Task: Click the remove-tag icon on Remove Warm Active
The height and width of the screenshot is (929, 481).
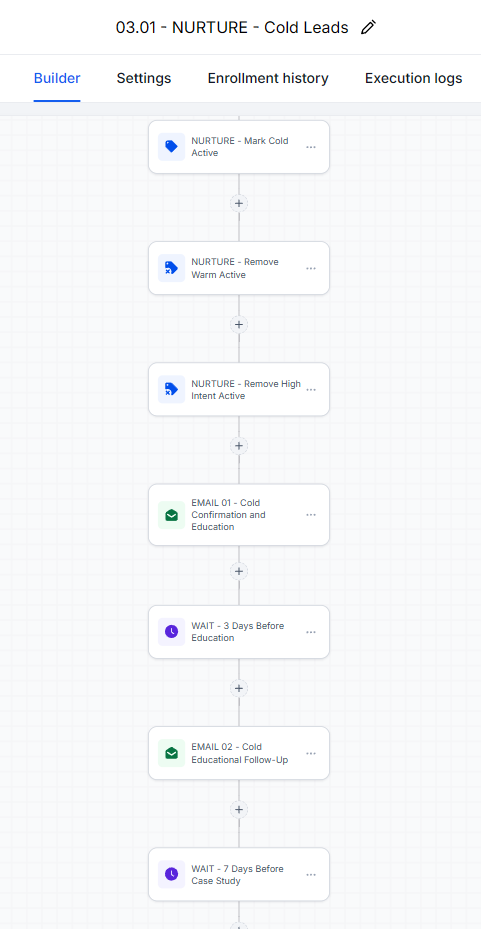Action: tap(171, 268)
